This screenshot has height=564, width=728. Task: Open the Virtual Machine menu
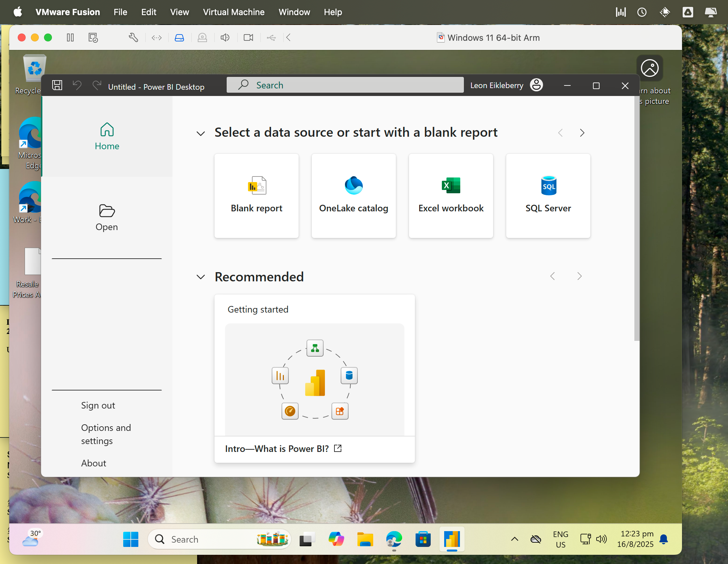click(x=234, y=12)
